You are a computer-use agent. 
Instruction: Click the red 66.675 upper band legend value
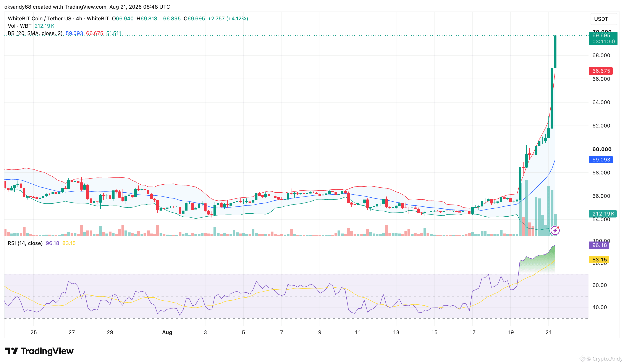pos(95,33)
